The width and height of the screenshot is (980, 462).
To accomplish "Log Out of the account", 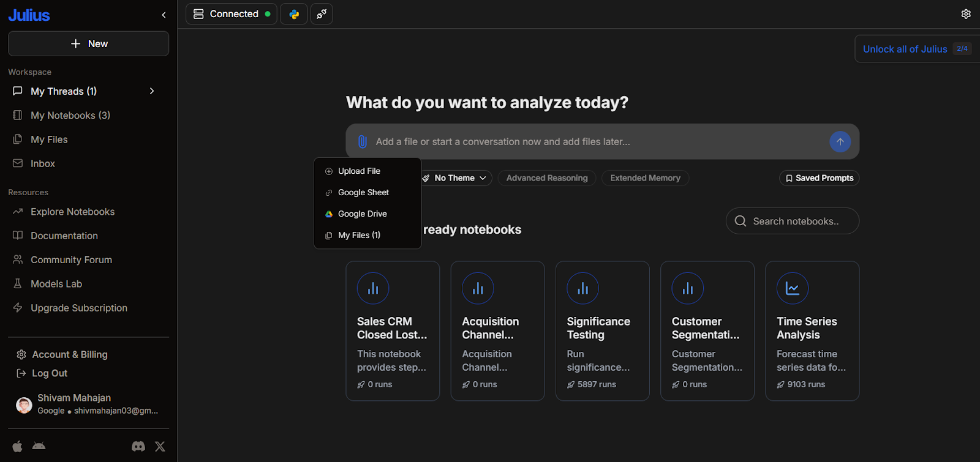I will tap(49, 373).
